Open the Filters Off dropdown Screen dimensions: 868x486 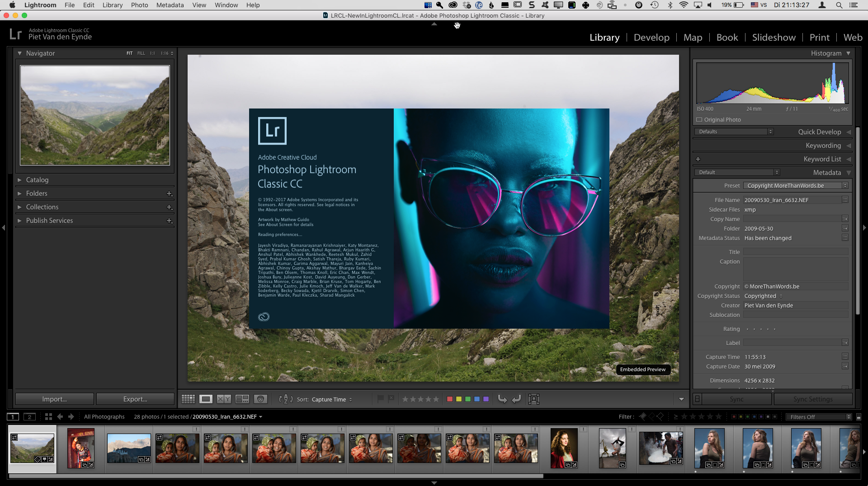click(820, 417)
